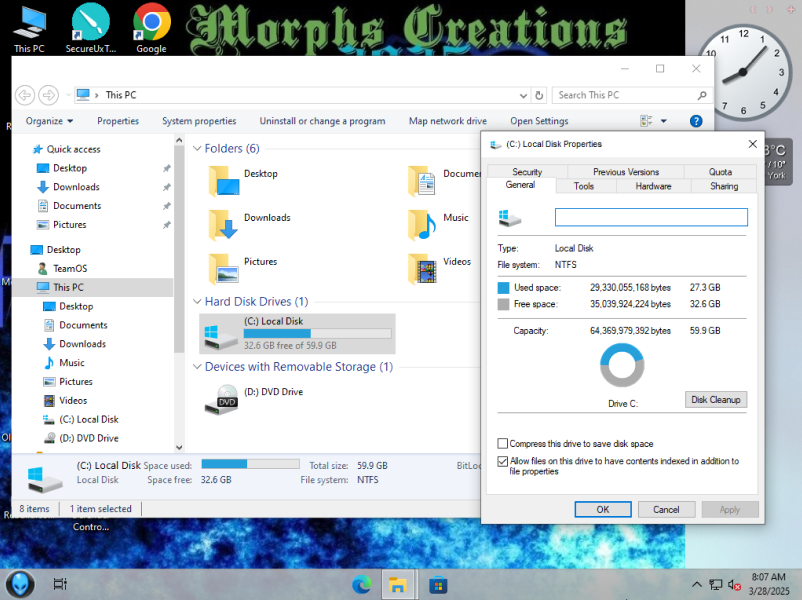Click the change view layout icon
This screenshot has width=802, height=600.
point(646,121)
